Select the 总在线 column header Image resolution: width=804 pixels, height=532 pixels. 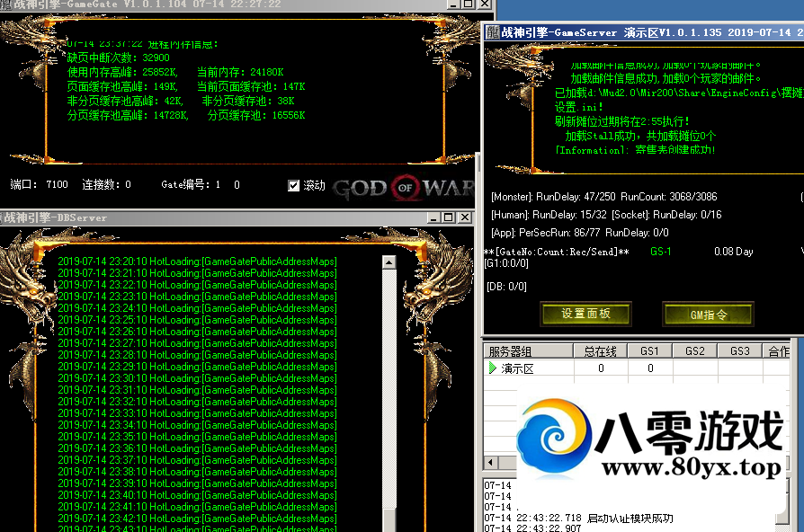[x=601, y=351]
